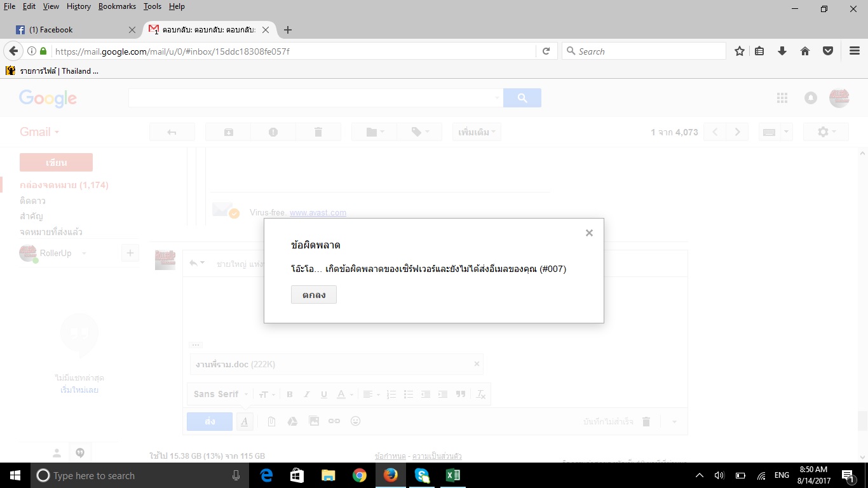Click the attach files paperclip icon
Viewport: 868px width, 488px height.
pos(271,421)
